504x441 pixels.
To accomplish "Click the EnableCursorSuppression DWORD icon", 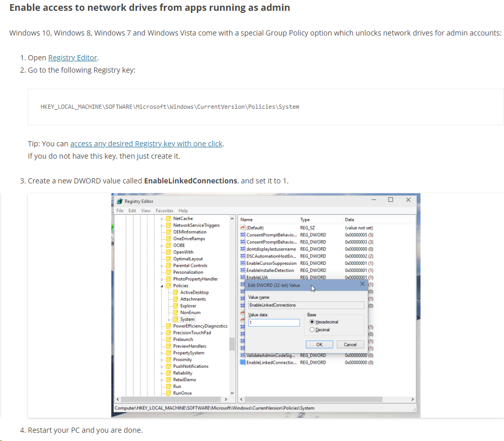I will 243,263.
